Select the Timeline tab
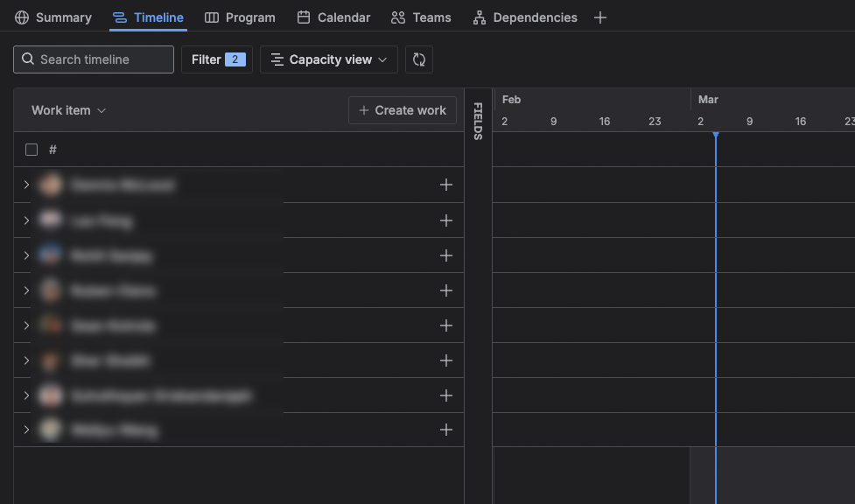 (x=148, y=17)
